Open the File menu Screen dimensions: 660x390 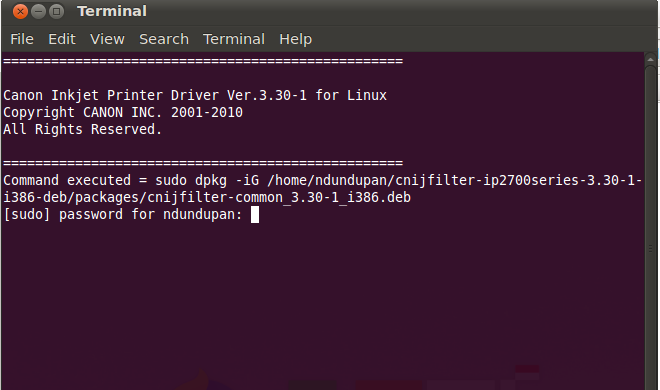coord(22,39)
